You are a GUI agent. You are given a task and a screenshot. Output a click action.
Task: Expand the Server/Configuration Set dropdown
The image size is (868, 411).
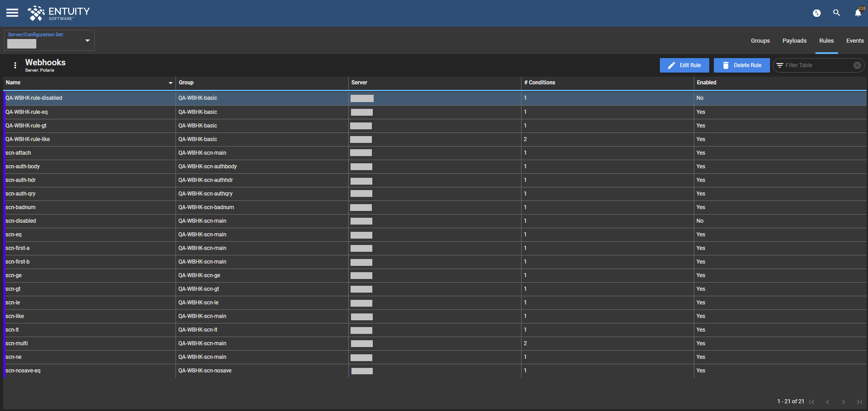[x=88, y=40]
